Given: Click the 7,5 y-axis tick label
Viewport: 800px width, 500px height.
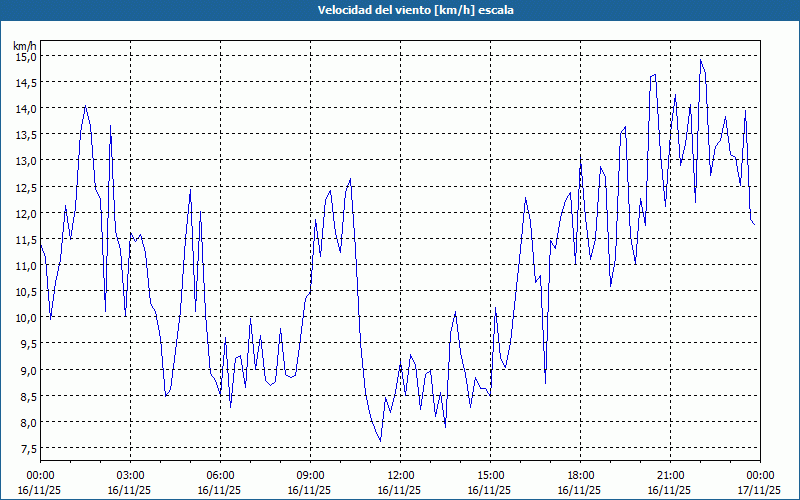Looking at the screenshot, I should (25, 448).
